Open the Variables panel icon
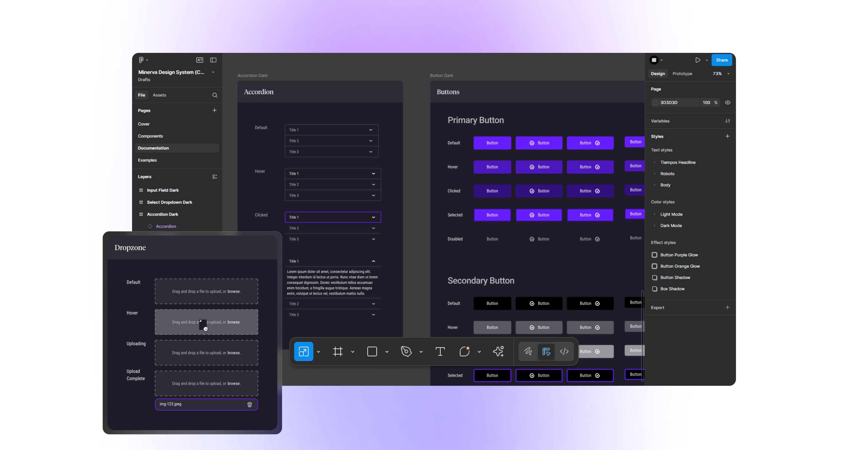 728,121
